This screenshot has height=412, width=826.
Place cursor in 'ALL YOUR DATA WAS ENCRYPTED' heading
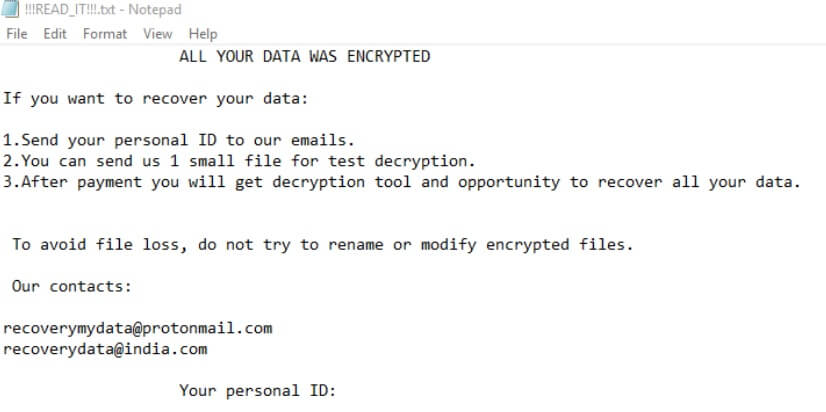[304, 56]
